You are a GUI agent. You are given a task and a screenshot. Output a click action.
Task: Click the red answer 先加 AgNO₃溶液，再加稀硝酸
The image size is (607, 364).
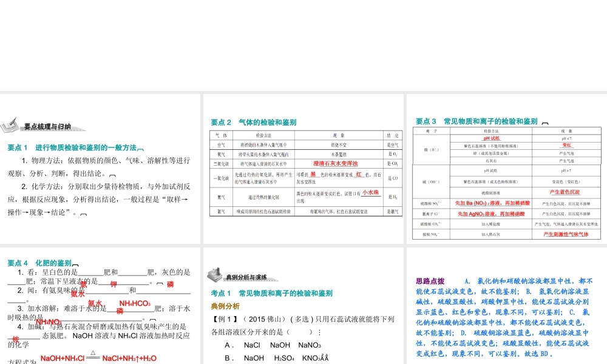click(x=491, y=214)
